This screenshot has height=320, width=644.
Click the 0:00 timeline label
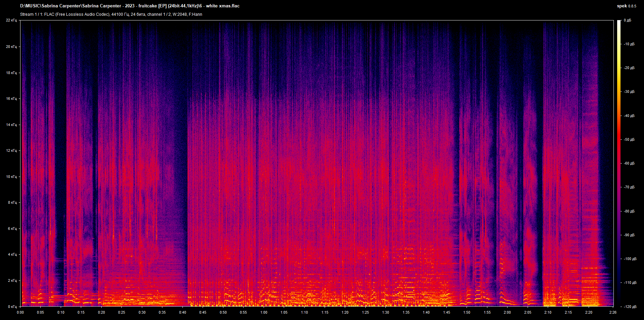point(20,313)
